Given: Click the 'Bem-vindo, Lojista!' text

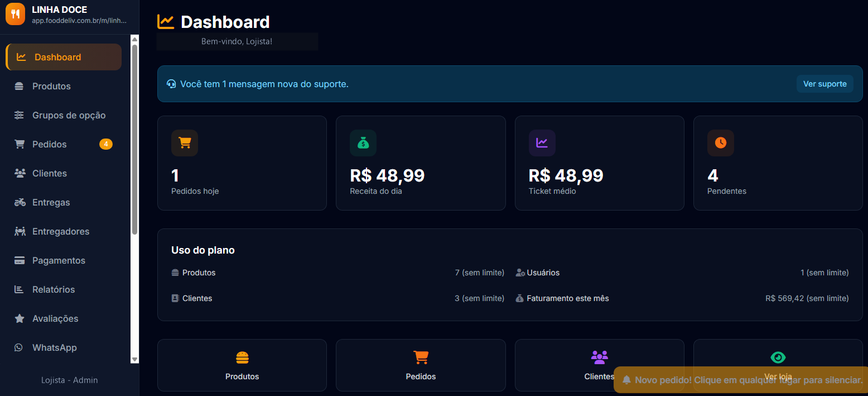Looking at the screenshot, I should click(x=237, y=41).
